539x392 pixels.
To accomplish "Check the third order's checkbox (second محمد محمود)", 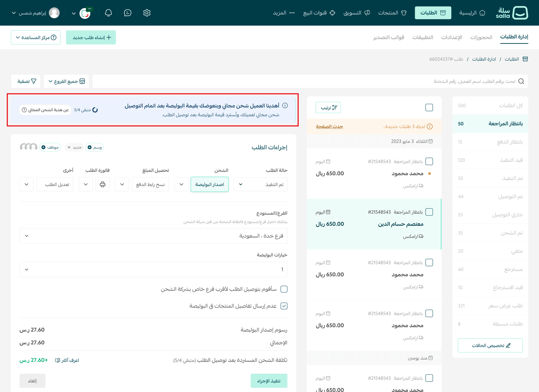I will pos(429,262).
